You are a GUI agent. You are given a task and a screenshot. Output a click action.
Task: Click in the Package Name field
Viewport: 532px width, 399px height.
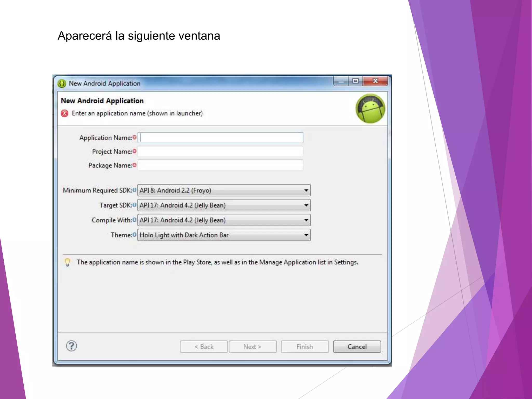coord(220,165)
